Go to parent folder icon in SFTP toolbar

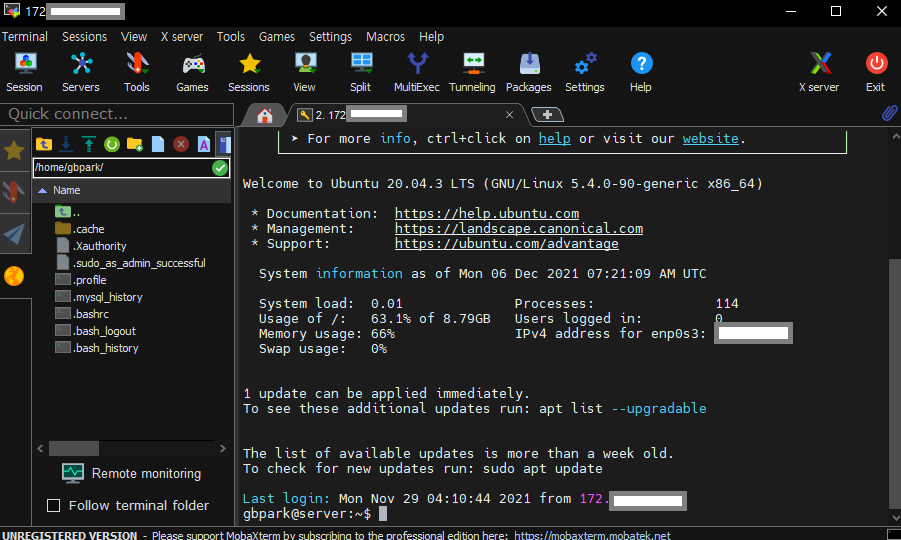pos(44,144)
